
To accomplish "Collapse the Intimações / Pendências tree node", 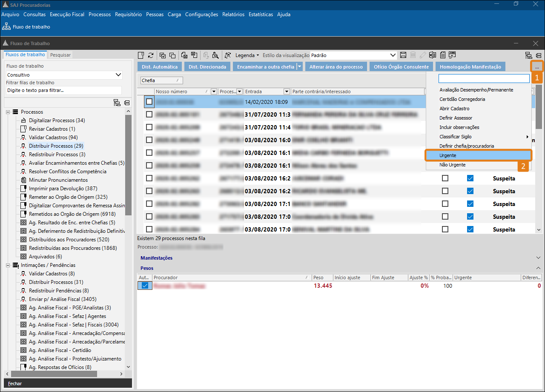I will 8,265.
